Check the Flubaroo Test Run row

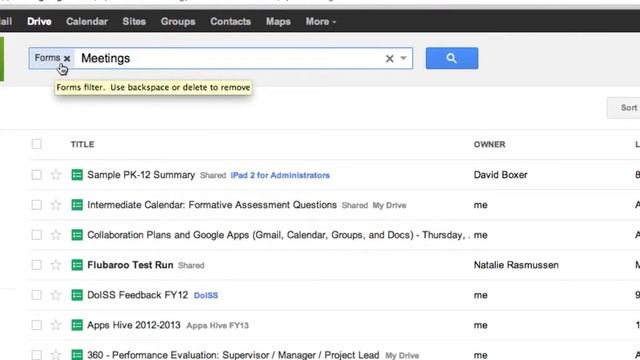(36, 265)
